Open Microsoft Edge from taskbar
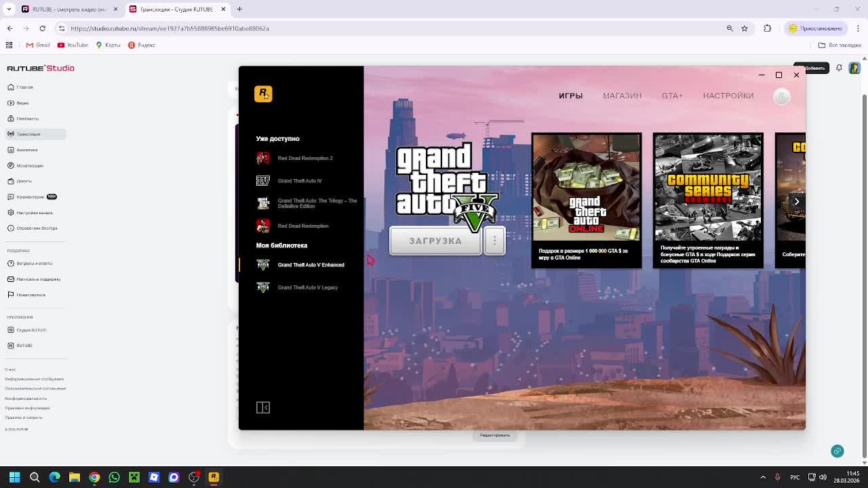868x488 pixels. pos(55,477)
